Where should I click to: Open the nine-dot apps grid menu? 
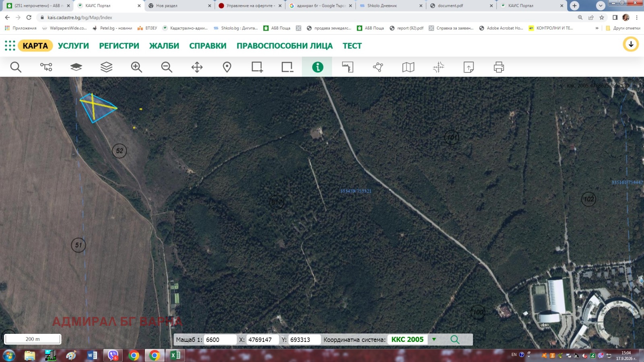click(x=10, y=45)
